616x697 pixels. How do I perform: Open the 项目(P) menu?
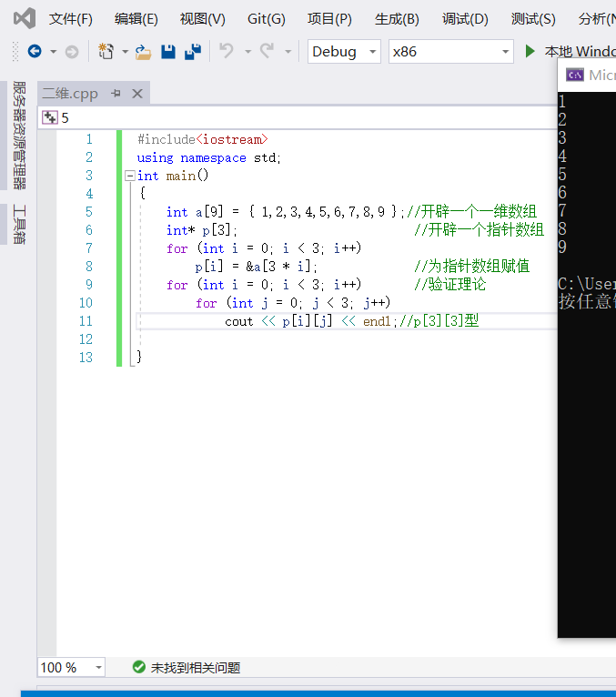329,19
